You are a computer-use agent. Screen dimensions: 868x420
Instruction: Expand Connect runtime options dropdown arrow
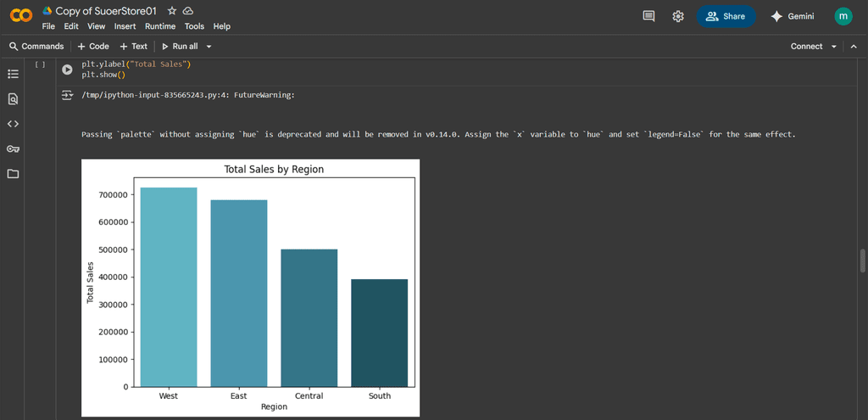tap(834, 47)
